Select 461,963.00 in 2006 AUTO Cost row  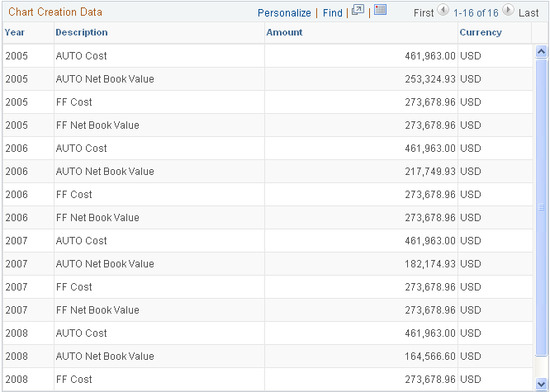[x=430, y=149]
